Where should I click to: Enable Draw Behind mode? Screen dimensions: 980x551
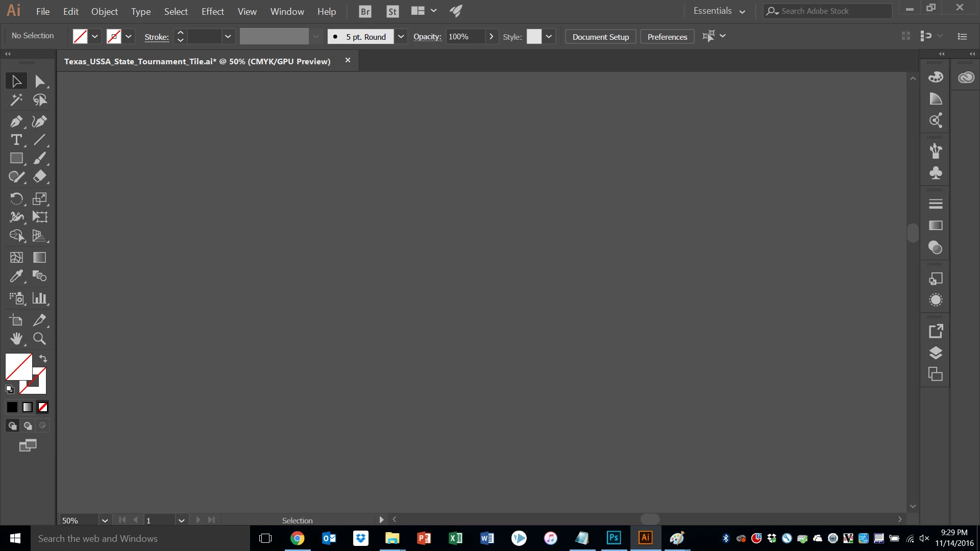coord(28,425)
